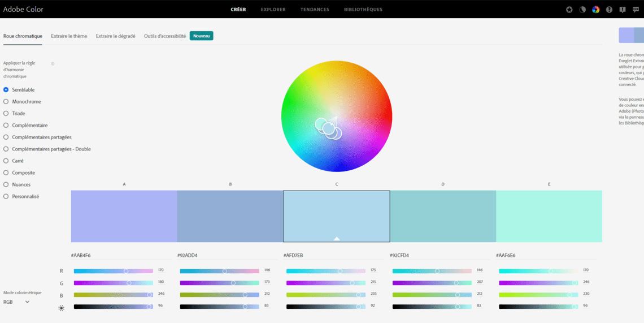
Task: Click the B slider for color A
Action: point(114,295)
